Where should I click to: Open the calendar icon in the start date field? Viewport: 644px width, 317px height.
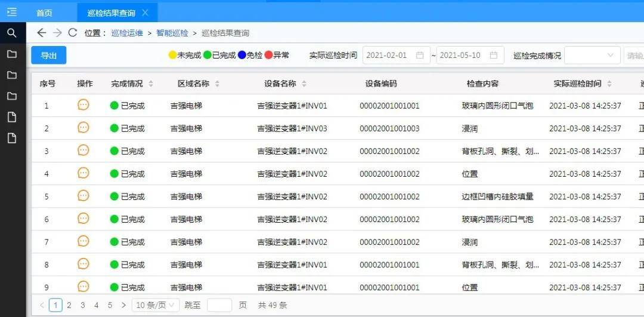point(420,55)
